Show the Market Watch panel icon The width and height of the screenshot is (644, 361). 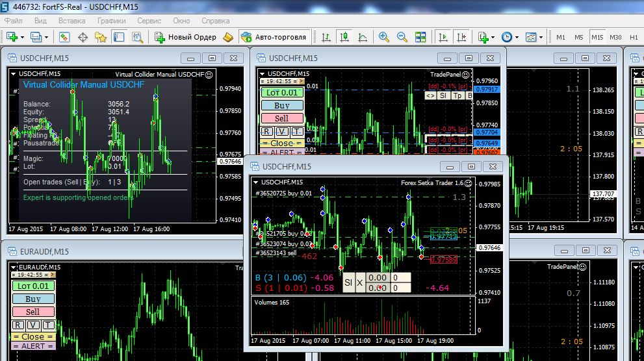pyautogui.click(x=64, y=37)
